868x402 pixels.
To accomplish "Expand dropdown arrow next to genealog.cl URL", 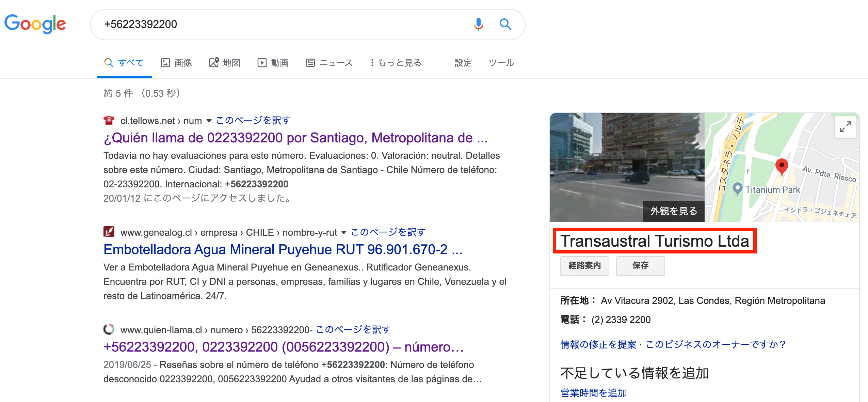I will tap(344, 232).
